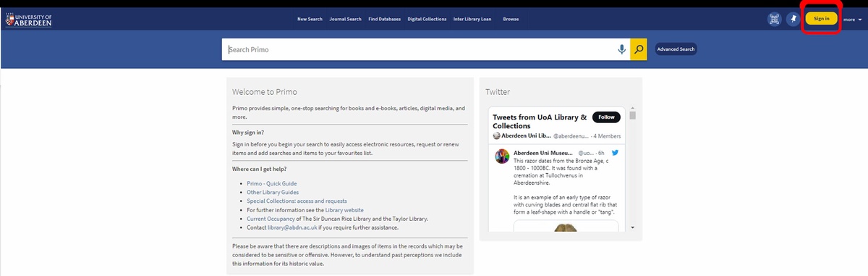Open the New Search menu item

(x=310, y=19)
